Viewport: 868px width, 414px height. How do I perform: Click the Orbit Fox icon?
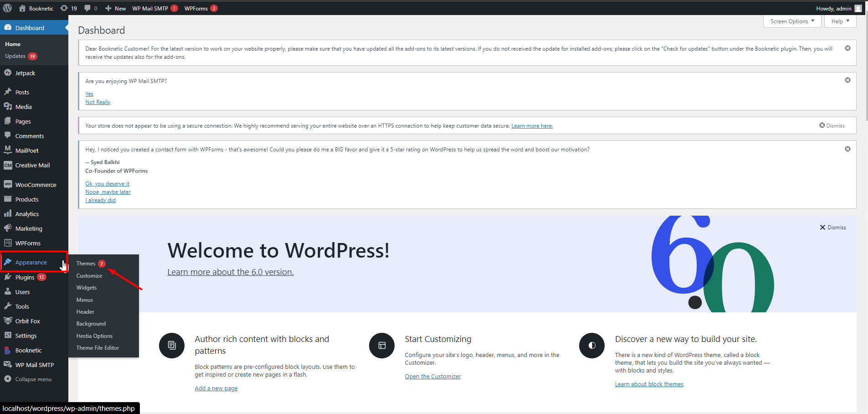click(x=8, y=321)
